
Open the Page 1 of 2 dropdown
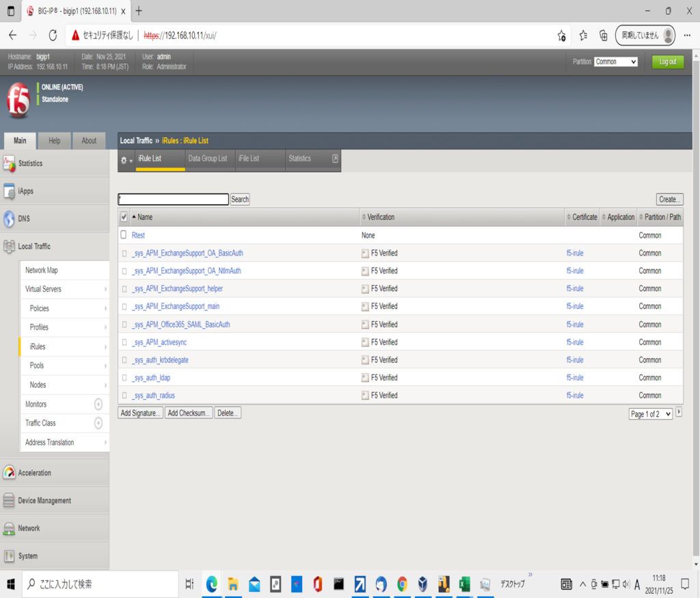[x=650, y=414]
